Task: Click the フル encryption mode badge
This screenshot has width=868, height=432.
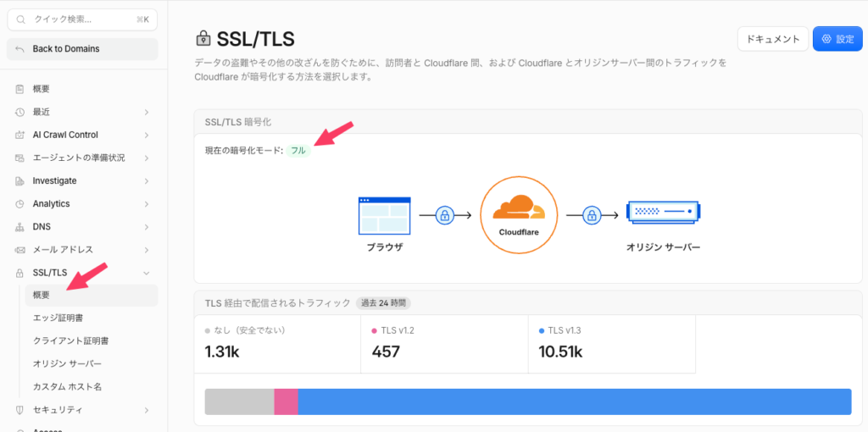Action: [298, 151]
